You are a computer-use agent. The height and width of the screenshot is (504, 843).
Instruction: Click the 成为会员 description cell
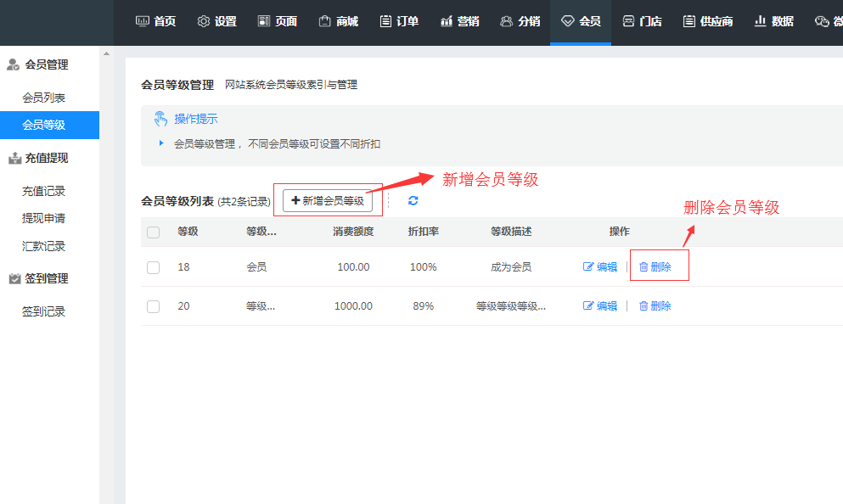tap(511, 267)
